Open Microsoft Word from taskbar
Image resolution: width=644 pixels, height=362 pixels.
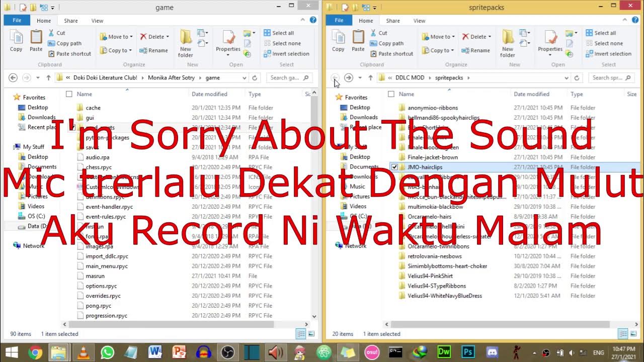pos(155,352)
